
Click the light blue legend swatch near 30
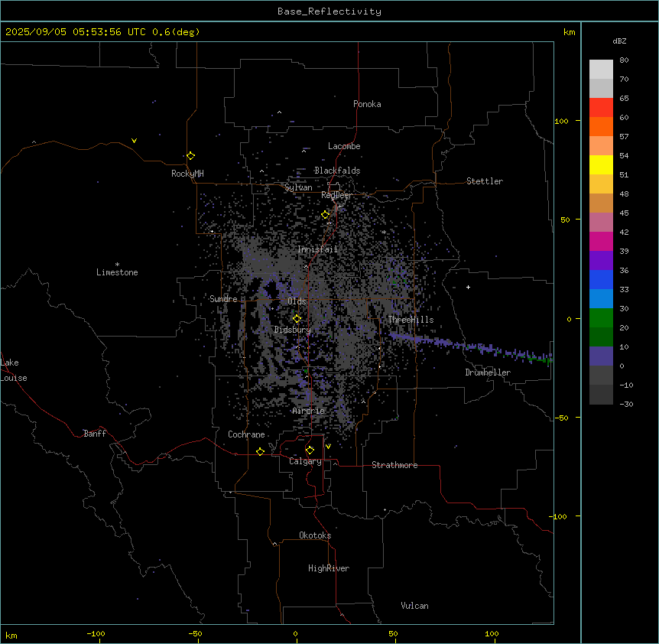click(601, 299)
